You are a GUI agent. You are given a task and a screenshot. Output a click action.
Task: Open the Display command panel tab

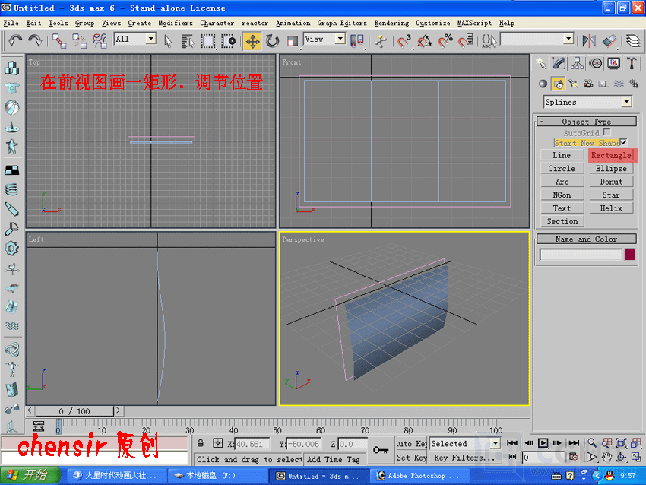(x=613, y=63)
